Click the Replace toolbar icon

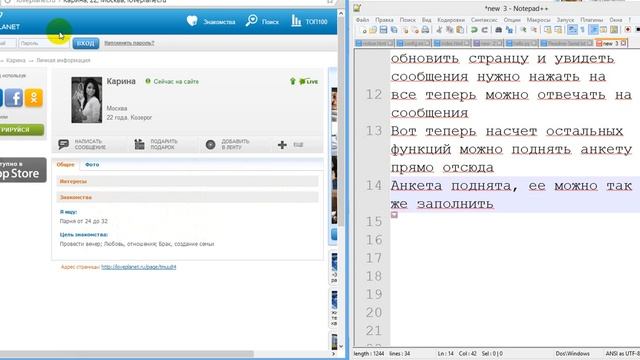[509, 30]
